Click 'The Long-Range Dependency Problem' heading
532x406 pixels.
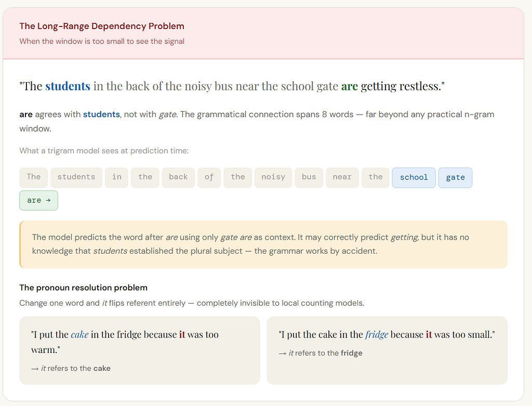[x=102, y=26]
